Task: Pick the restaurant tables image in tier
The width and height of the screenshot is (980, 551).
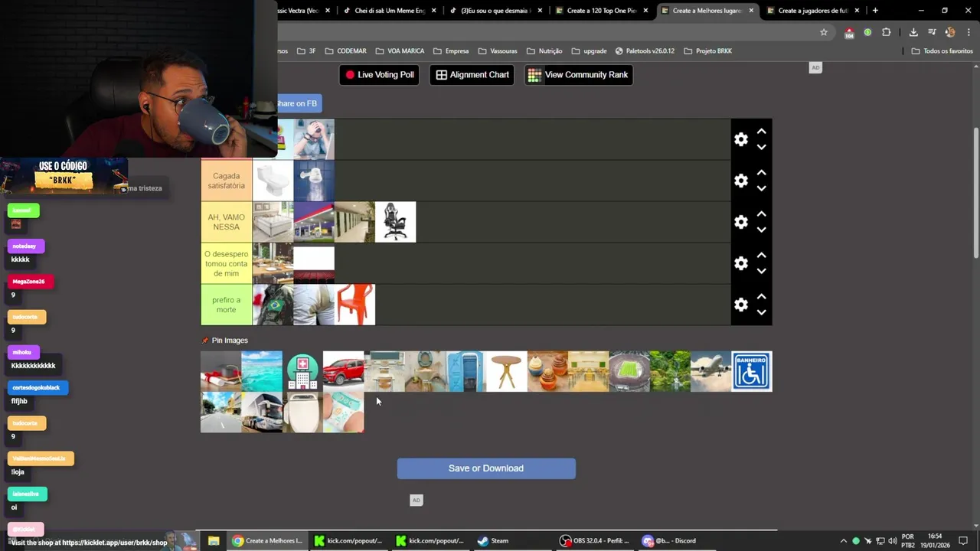Action: (x=273, y=263)
